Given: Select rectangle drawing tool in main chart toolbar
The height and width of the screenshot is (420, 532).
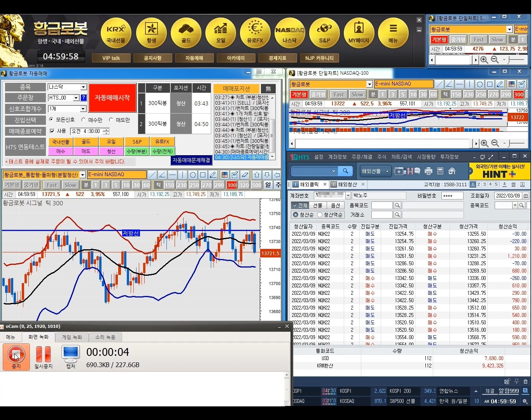Looking at the screenshot, I should 203,175.
